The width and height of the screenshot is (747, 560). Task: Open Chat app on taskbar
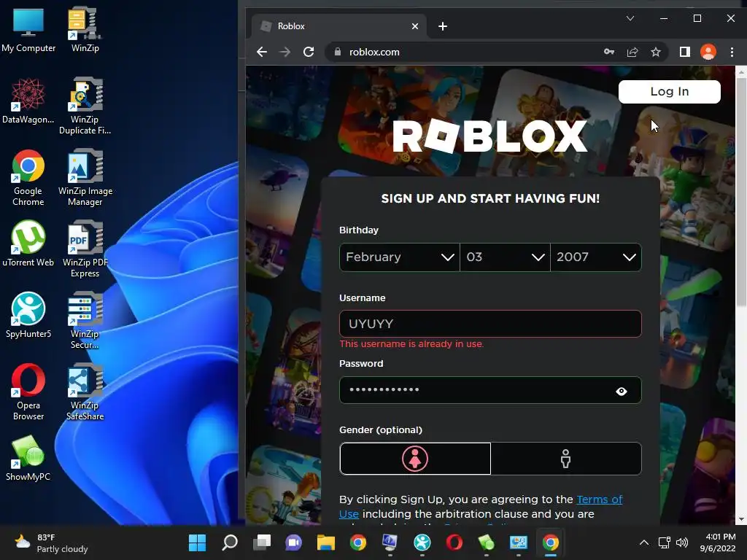click(x=293, y=542)
